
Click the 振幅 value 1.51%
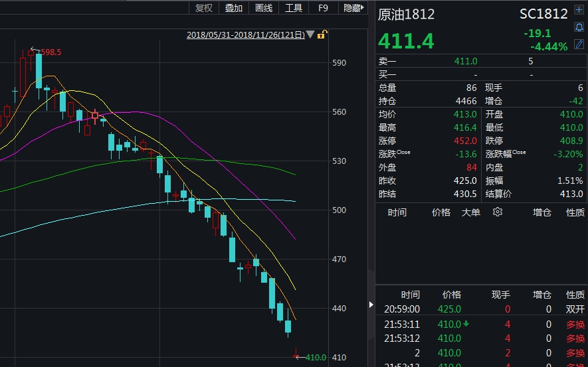click(570, 181)
